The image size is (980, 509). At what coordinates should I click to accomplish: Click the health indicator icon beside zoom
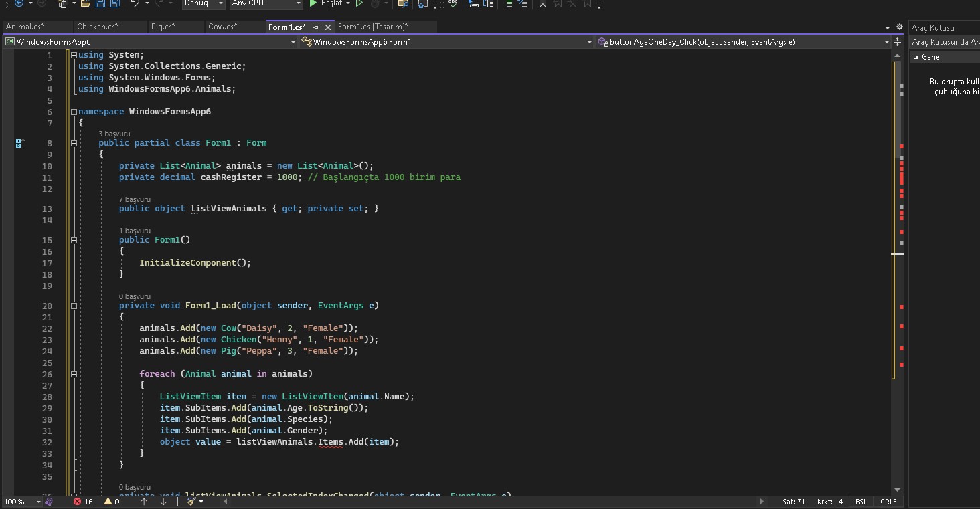tap(49, 501)
